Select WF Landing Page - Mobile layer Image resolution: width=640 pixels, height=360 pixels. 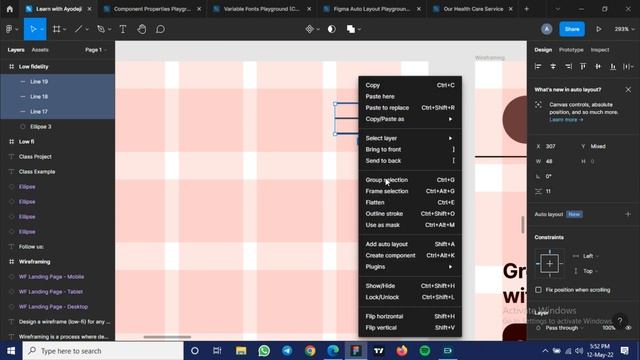point(58,277)
